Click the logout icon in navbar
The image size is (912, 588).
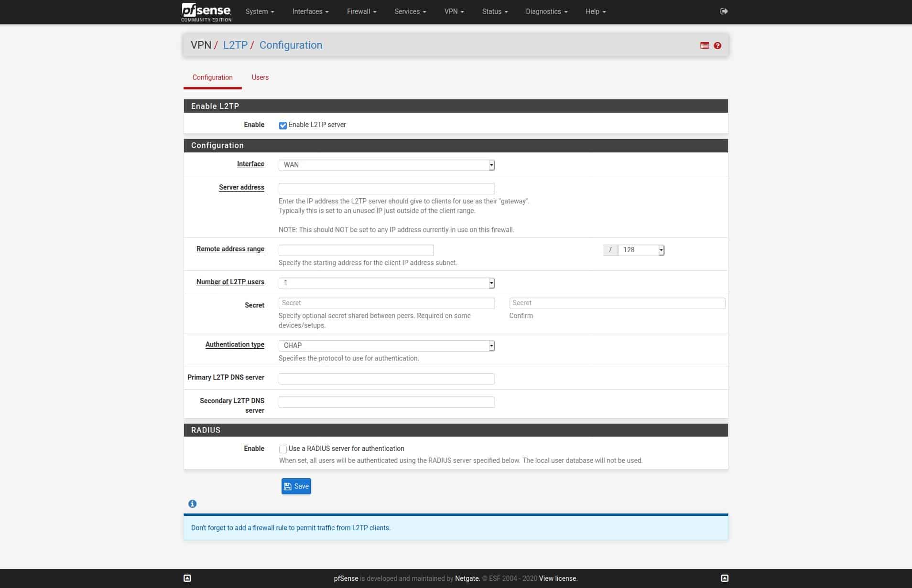tap(724, 11)
